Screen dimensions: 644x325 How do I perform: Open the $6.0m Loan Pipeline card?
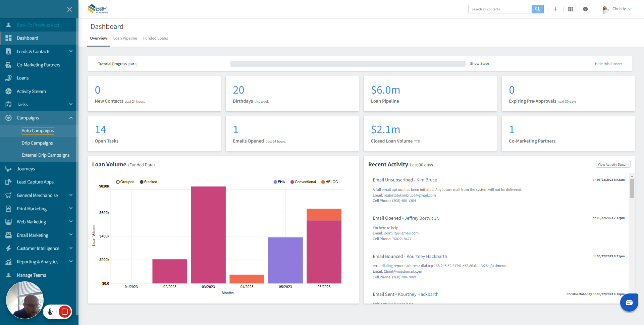[430, 94]
